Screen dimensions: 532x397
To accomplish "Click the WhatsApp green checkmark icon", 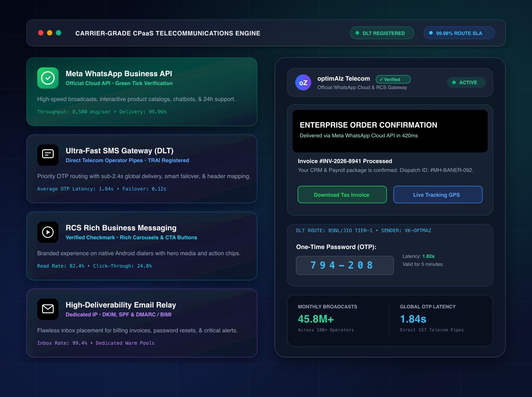I will tap(48, 78).
